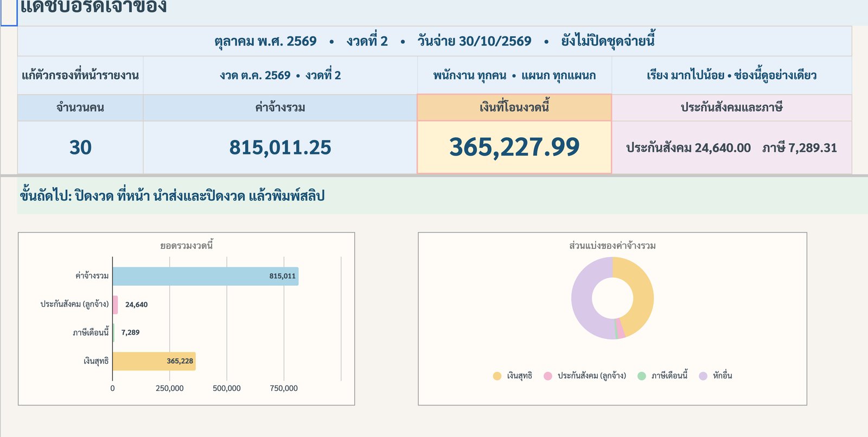Select the 750,000 axis label
The height and width of the screenshot is (437, 868).
[x=284, y=388]
